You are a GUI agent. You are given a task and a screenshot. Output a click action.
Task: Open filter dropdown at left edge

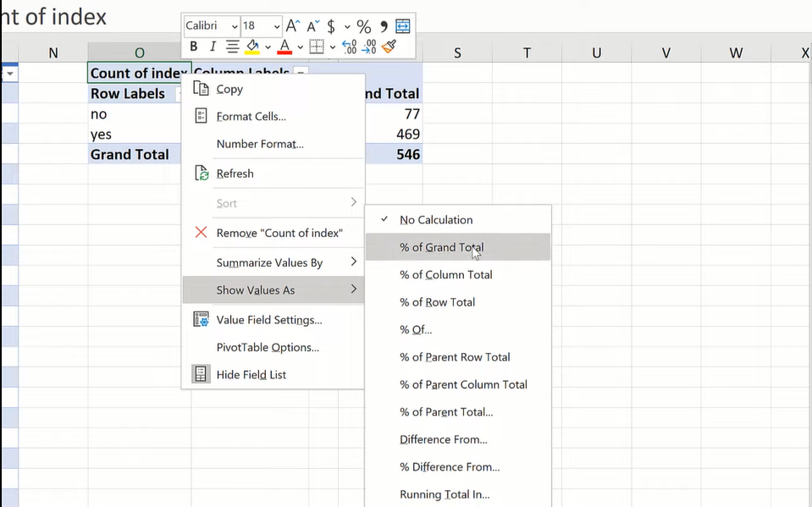point(10,74)
